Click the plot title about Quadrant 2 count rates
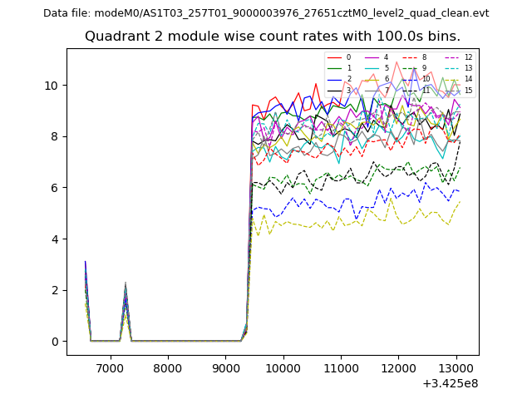Screen dimensions: 532x399 click(273, 37)
